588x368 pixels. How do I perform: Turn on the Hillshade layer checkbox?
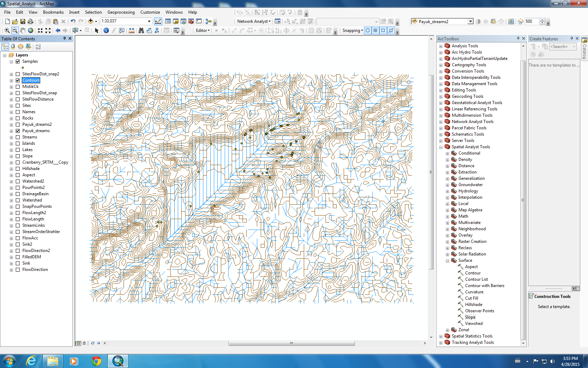[17, 169]
